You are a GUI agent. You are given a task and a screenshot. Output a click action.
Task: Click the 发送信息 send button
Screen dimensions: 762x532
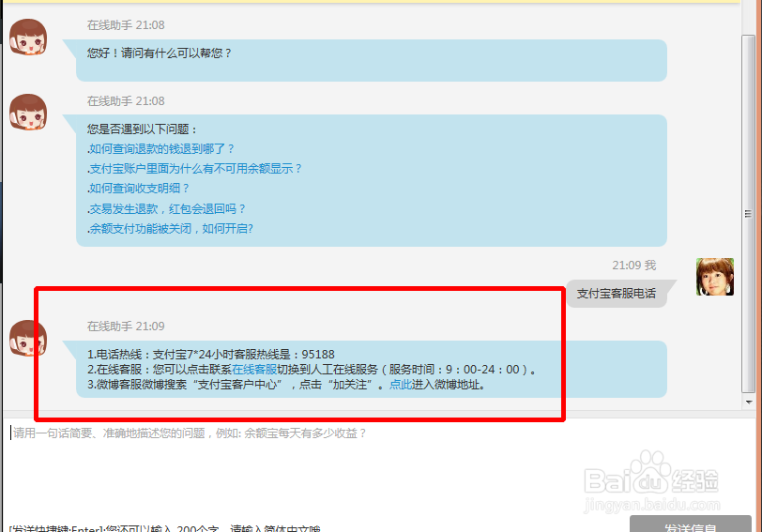coord(691,524)
